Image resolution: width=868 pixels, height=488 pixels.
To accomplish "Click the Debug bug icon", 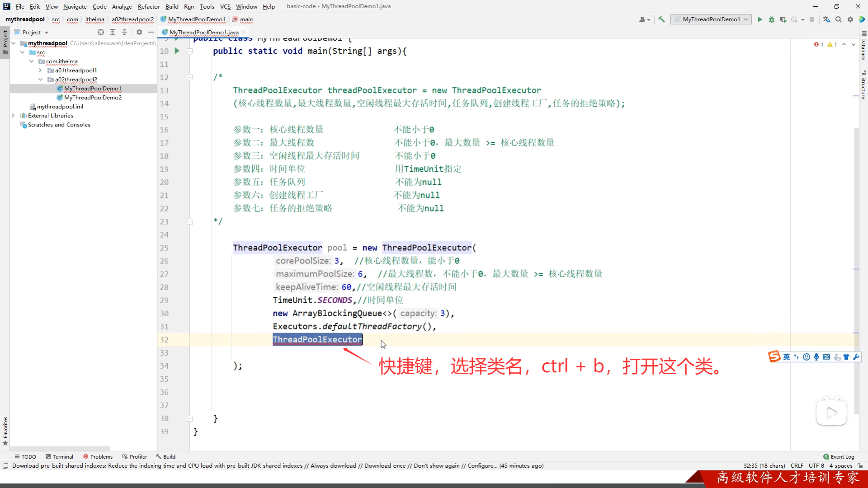I will pos(772,19).
